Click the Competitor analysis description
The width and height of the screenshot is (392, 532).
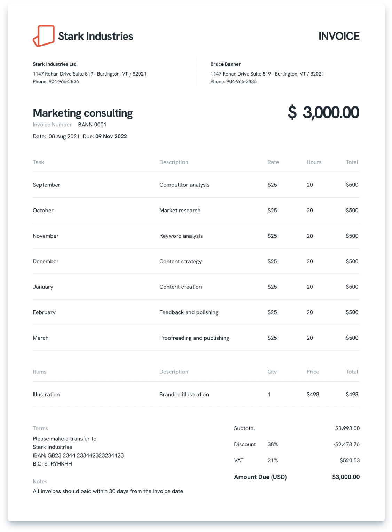tap(184, 185)
